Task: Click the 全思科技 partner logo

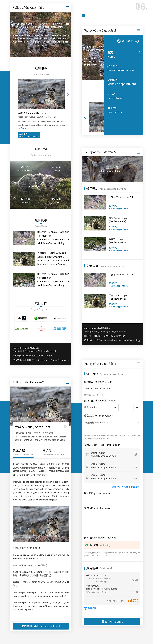Action: click(x=60, y=329)
